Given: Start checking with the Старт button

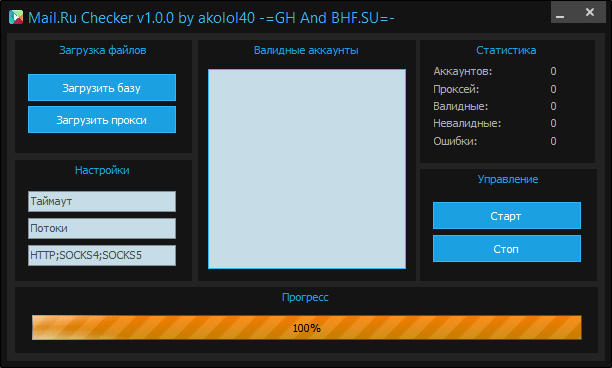Looking at the screenshot, I should point(507,216).
